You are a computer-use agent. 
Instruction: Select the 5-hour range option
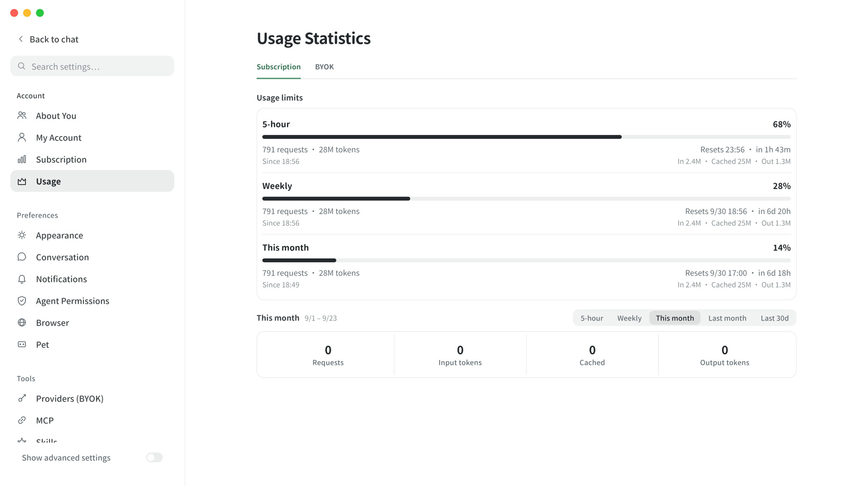(x=592, y=318)
